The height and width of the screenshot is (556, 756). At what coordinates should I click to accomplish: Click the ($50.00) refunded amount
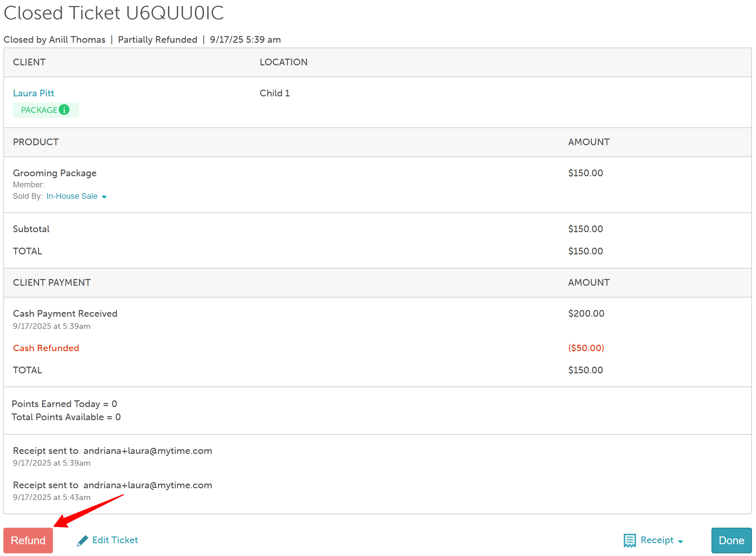point(586,348)
